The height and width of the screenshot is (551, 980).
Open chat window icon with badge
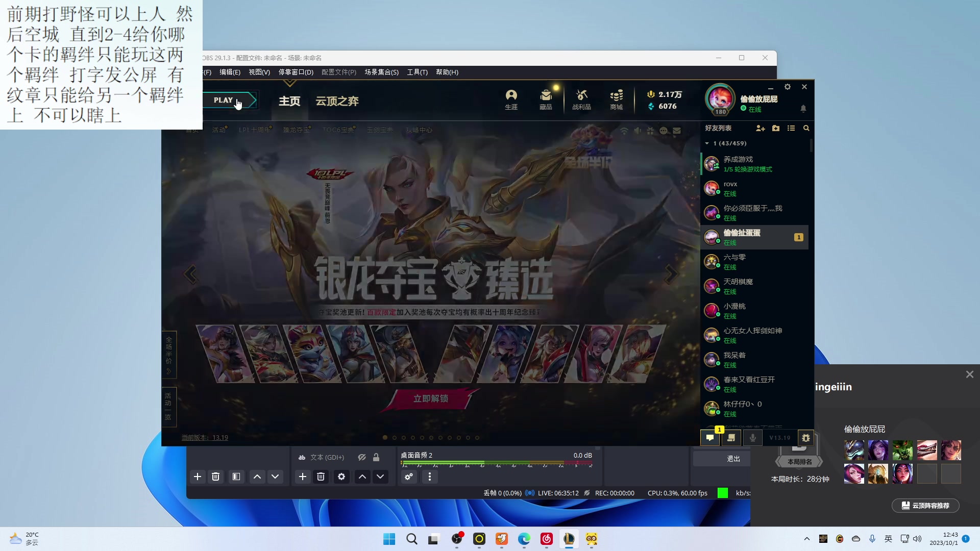pos(710,438)
